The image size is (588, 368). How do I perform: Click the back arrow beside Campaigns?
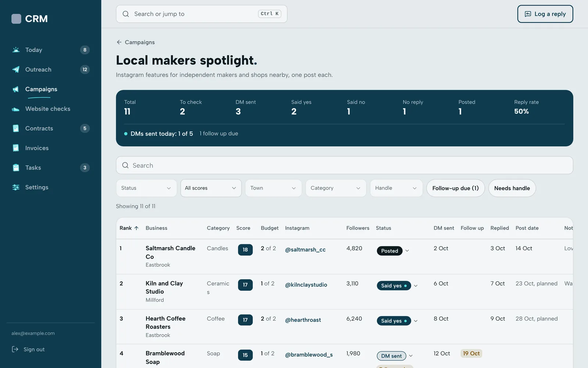[x=119, y=42]
